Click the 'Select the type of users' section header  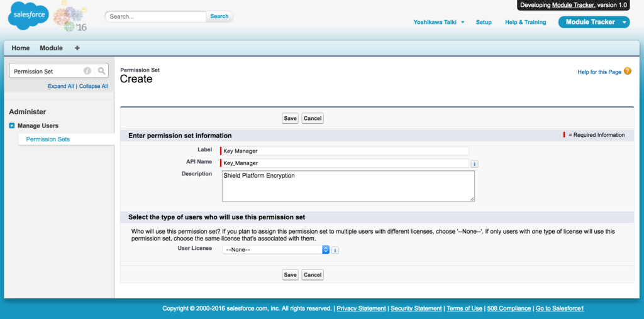pyautogui.click(x=216, y=217)
